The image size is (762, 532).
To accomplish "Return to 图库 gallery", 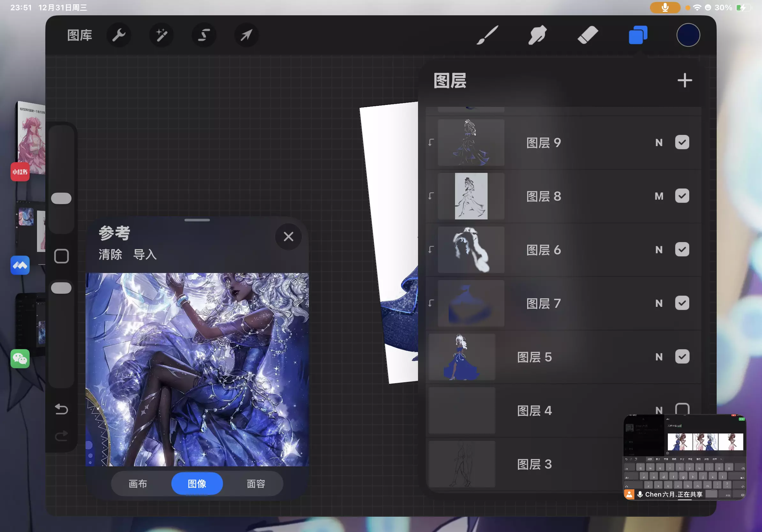I will 80,35.
